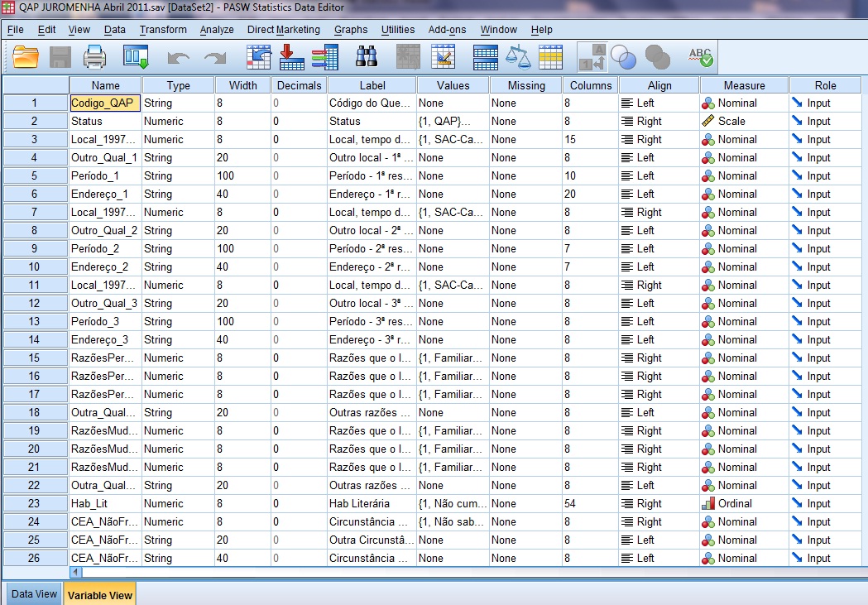868x605 pixels.
Task: Select the Variable View tab
Action: 99,595
